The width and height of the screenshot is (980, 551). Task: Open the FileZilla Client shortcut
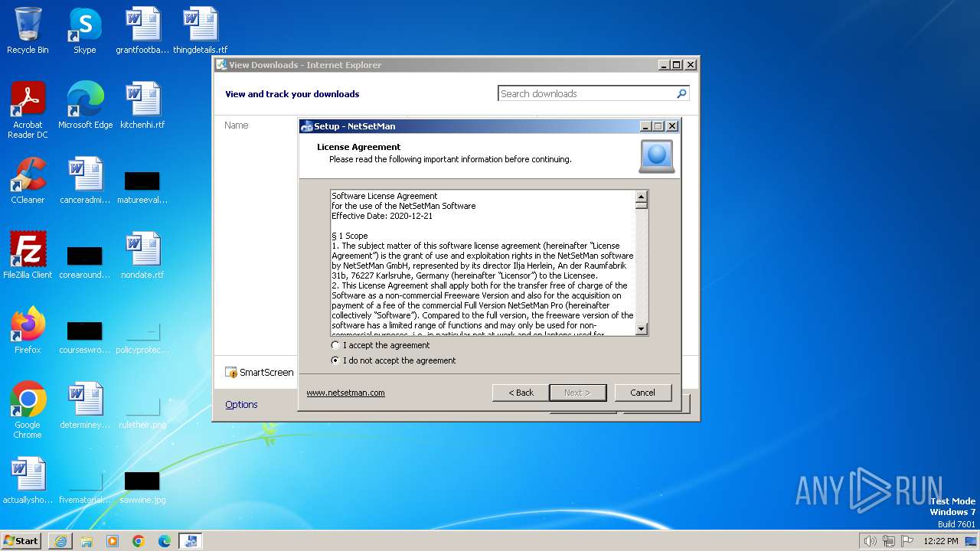(x=28, y=256)
